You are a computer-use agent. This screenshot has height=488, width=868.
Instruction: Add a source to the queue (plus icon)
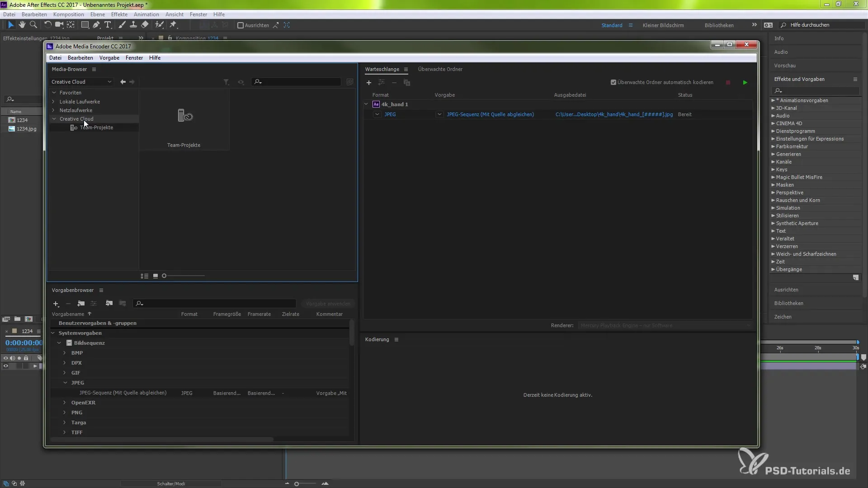point(368,83)
